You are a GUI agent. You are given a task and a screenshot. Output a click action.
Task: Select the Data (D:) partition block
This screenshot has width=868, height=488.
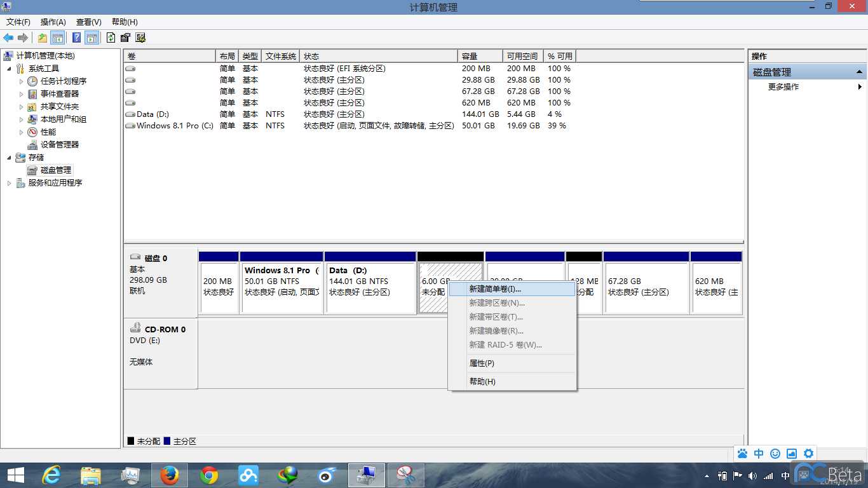pos(370,283)
